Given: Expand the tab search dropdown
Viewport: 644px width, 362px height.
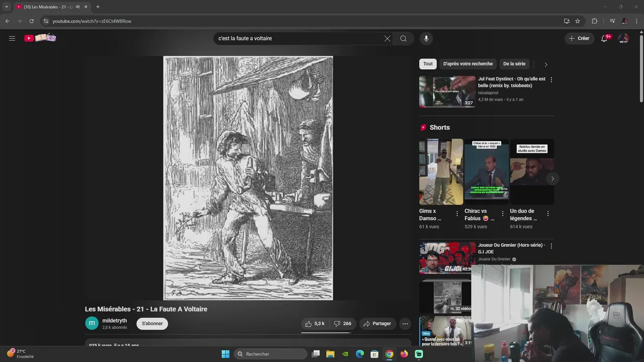Looking at the screenshot, I should tap(7, 7).
